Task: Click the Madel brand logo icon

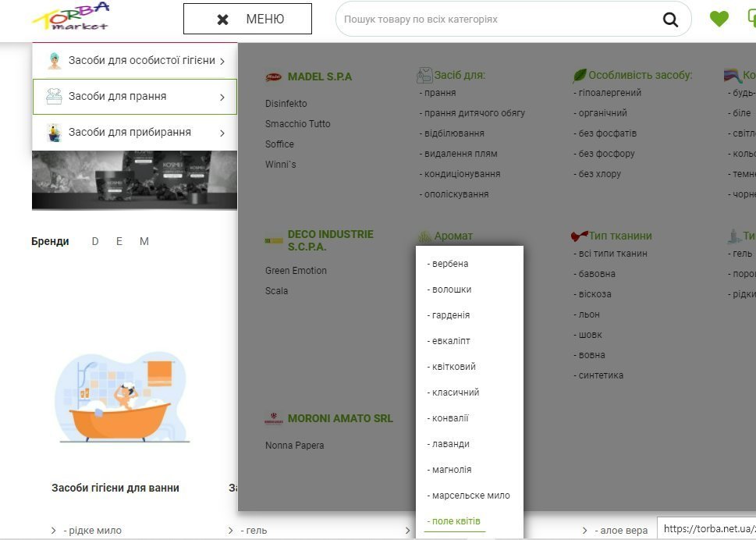Action: pos(273,76)
